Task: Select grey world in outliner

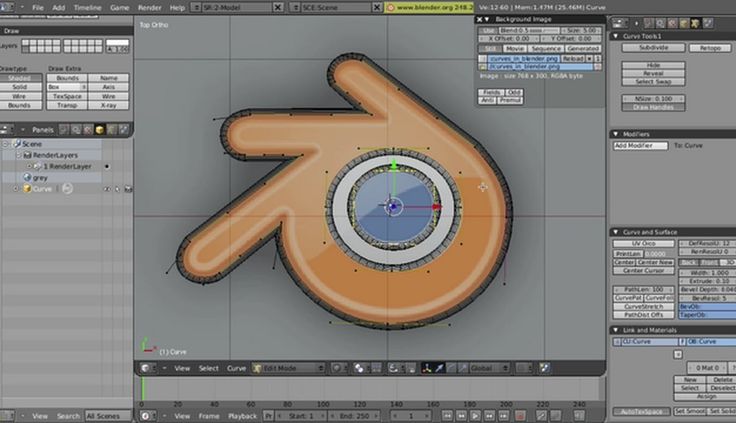Action: click(x=40, y=178)
